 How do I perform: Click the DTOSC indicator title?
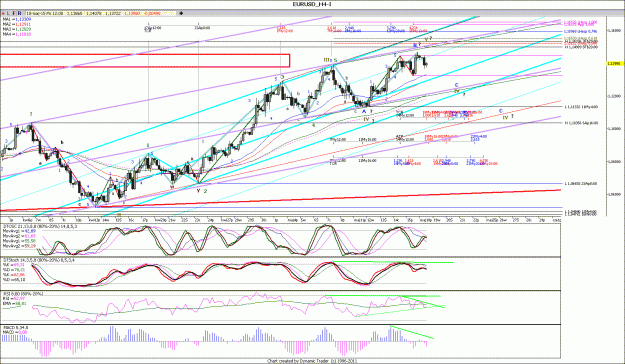(40, 226)
